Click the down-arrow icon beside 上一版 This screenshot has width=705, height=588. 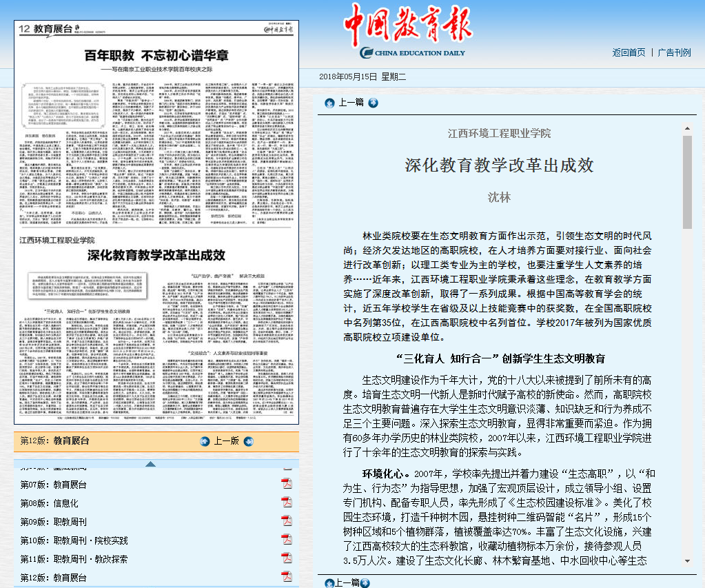coord(249,441)
